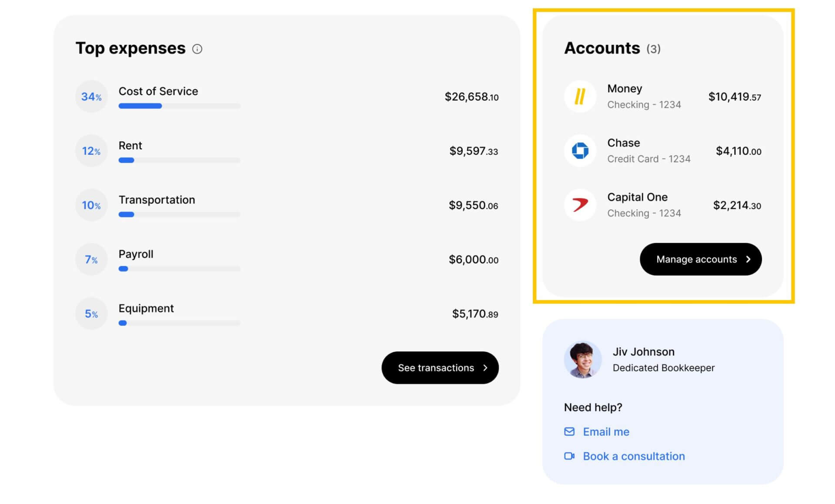The width and height of the screenshot is (835, 504).
Task: Click the 7% badge for Payroll
Action: (91, 259)
